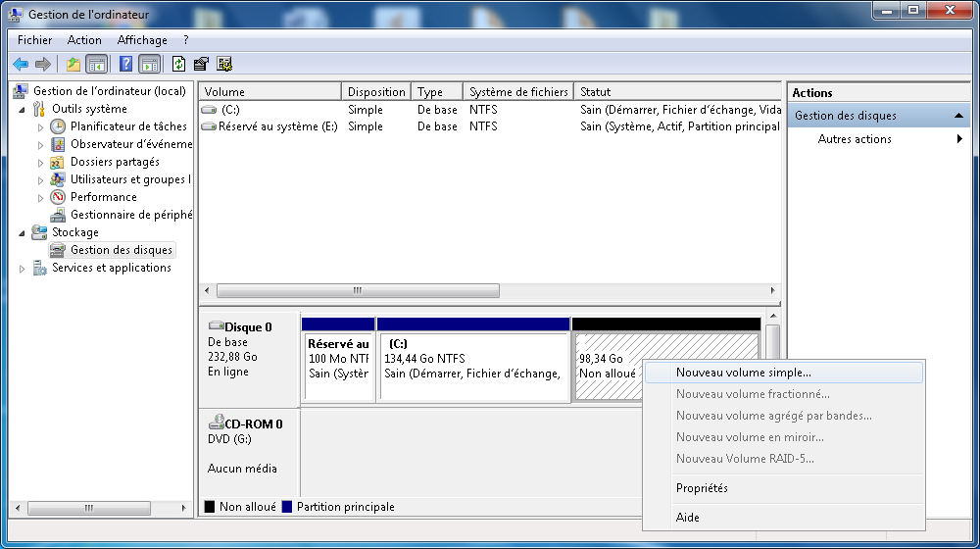Open the ? help menu

pos(185,40)
